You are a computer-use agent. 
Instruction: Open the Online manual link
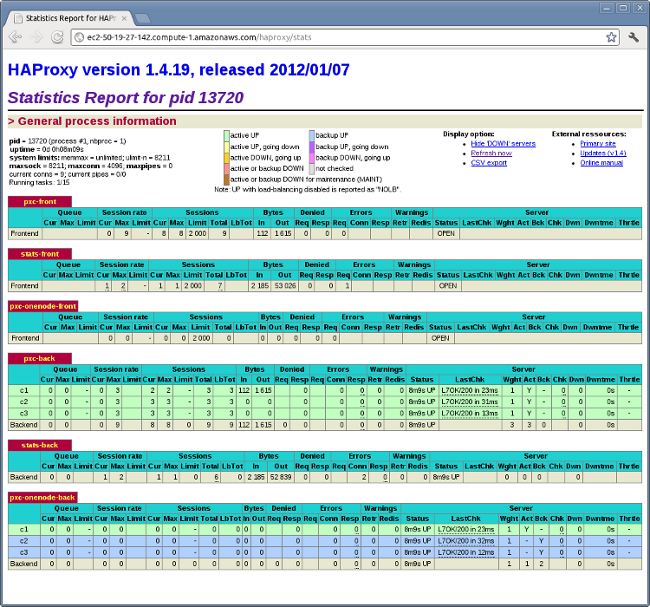pos(601,162)
